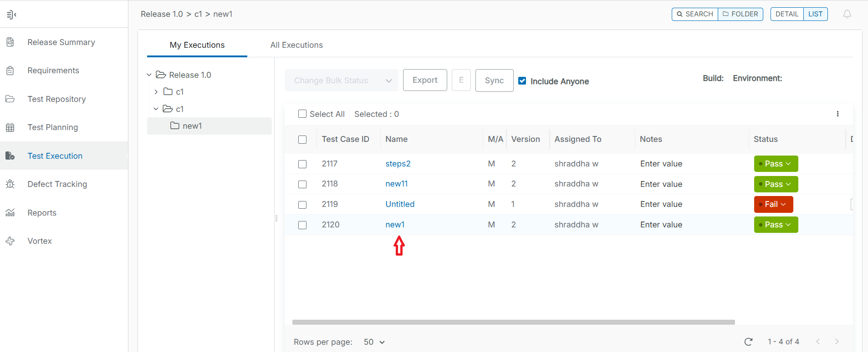Viewport: 868px width, 352px height.
Task: Open the Vortex icon in sidebar
Action: point(10,241)
